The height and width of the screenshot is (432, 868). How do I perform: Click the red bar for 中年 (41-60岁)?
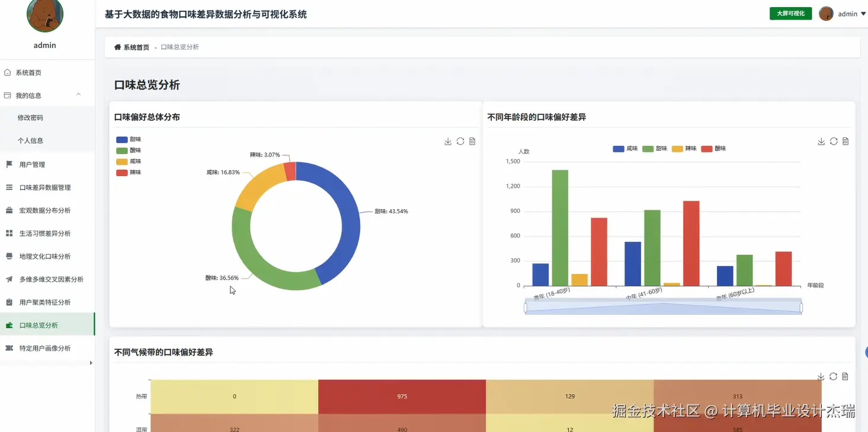[691, 243]
